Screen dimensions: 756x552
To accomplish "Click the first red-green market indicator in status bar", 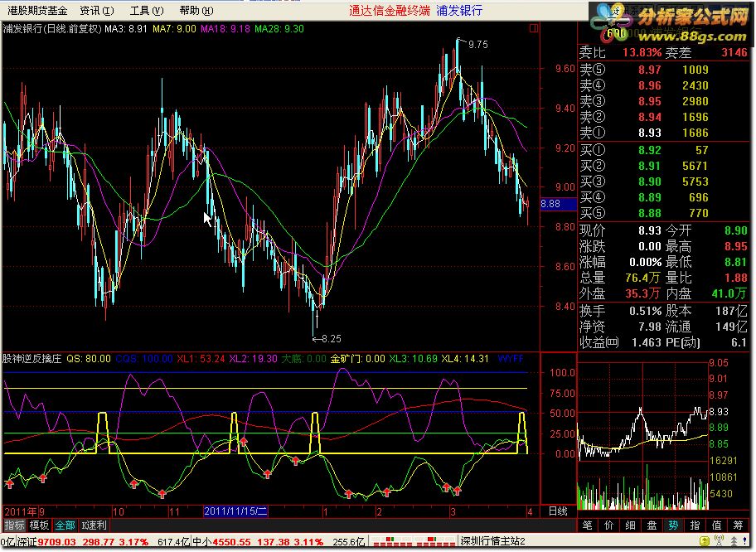I will [390, 541].
